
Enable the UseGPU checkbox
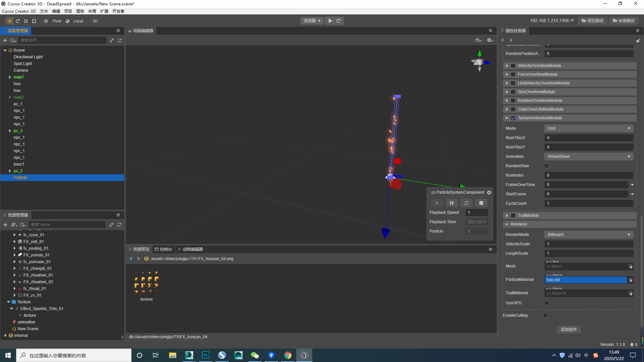pyautogui.click(x=546, y=303)
